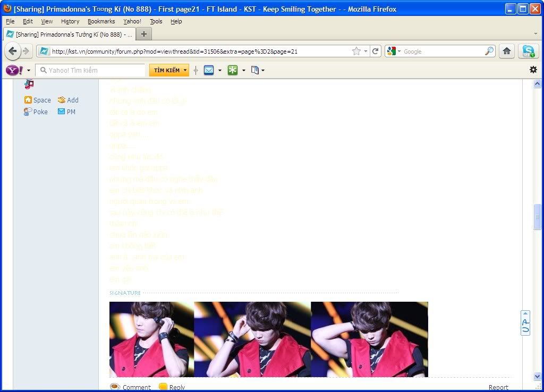Expand the green asterisk dropdown arrow
This screenshot has width=544, height=392.
click(x=243, y=71)
